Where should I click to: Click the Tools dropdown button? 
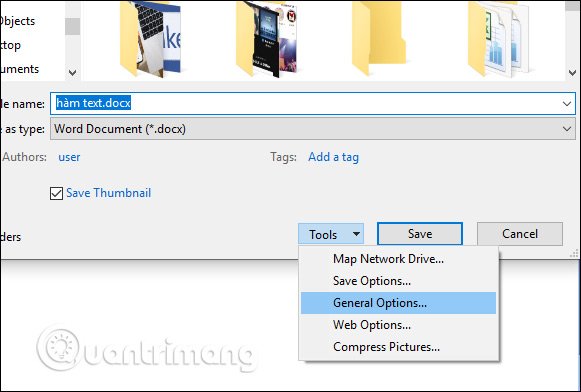tap(331, 234)
